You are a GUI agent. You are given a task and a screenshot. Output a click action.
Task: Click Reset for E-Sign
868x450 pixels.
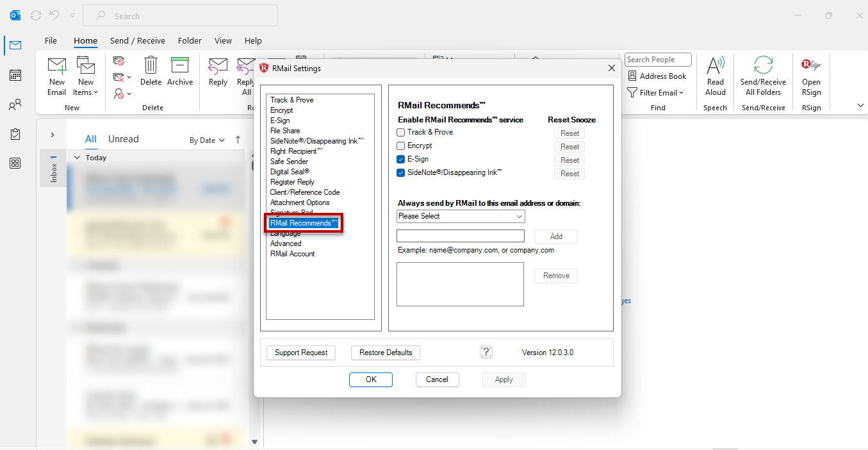[569, 160]
